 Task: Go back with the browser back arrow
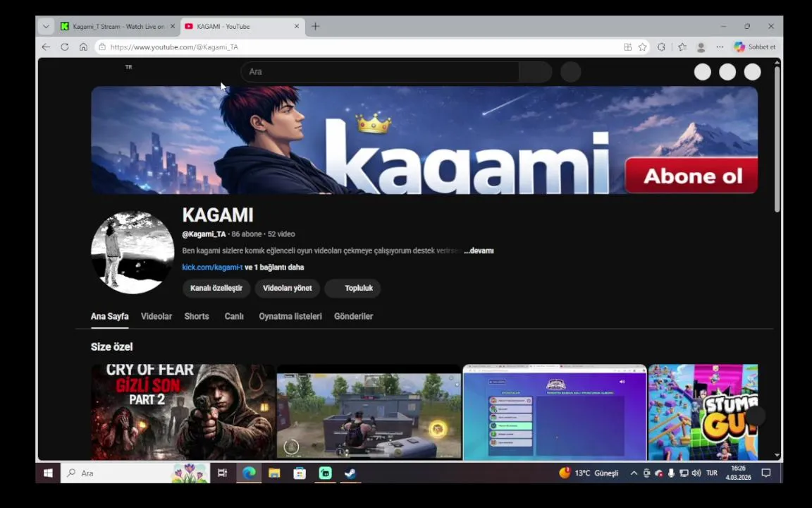pyautogui.click(x=46, y=47)
